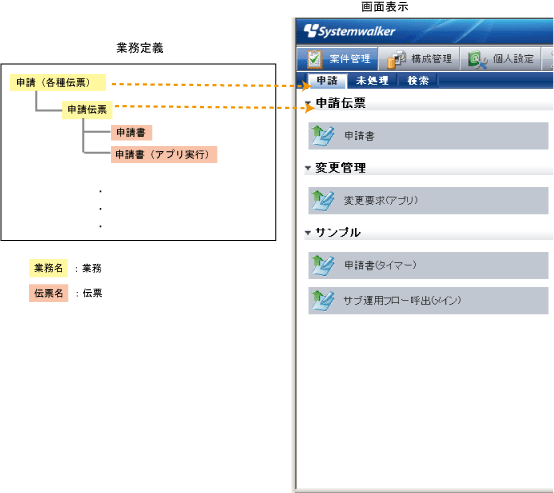Open the 構成管理 tab

pos(419,59)
